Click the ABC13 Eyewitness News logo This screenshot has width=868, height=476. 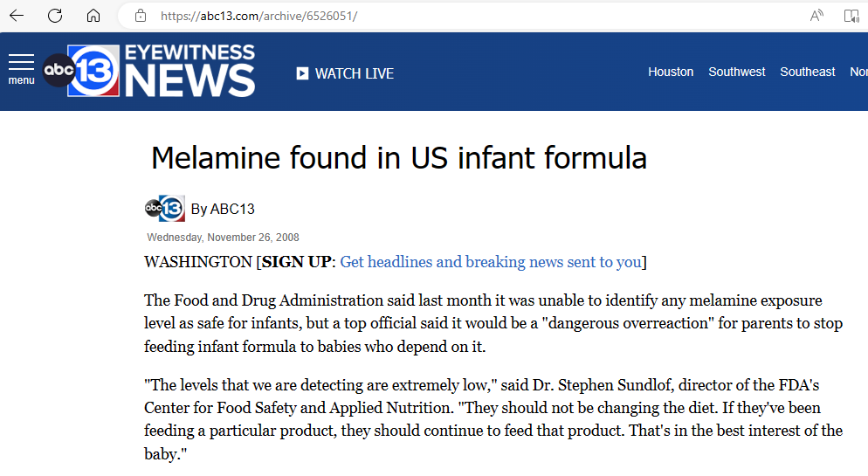click(149, 71)
